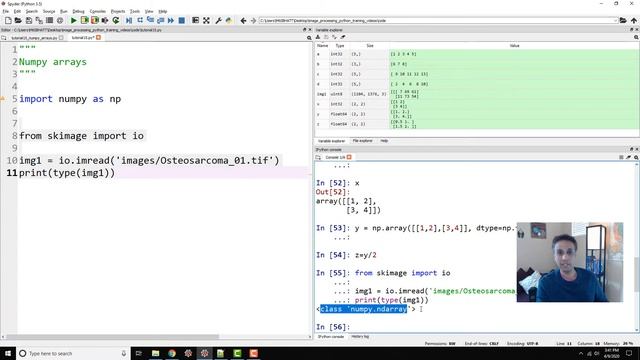The height and width of the screenshot is (360, 640).
Task: Open file via the folder toolbar icon
Action: click(18, 20)
